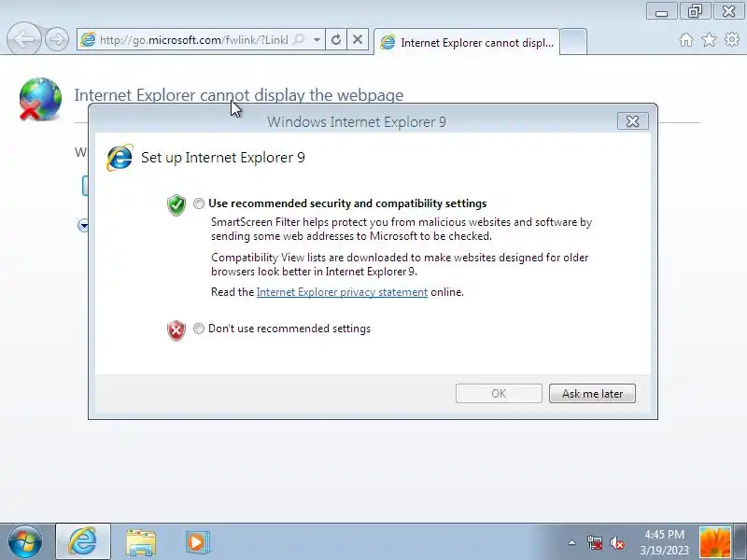Open the Windows Start orb

(x=25, y=542)
